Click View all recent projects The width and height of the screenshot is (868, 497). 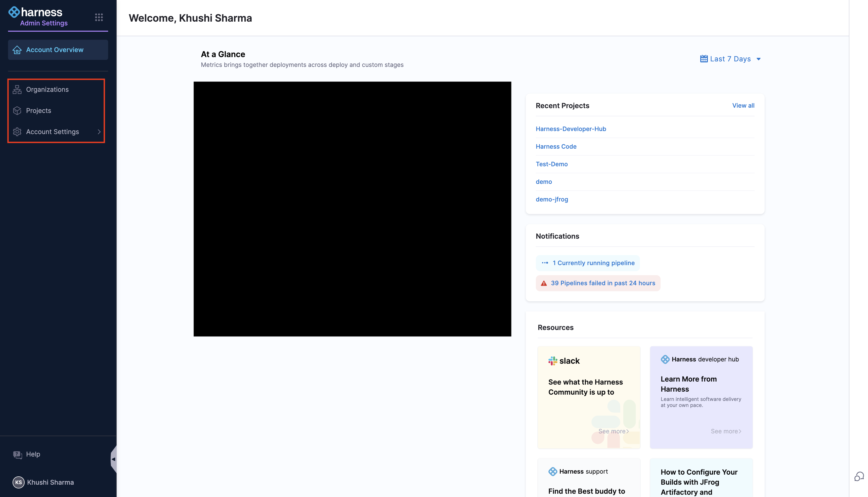(743, 105)
